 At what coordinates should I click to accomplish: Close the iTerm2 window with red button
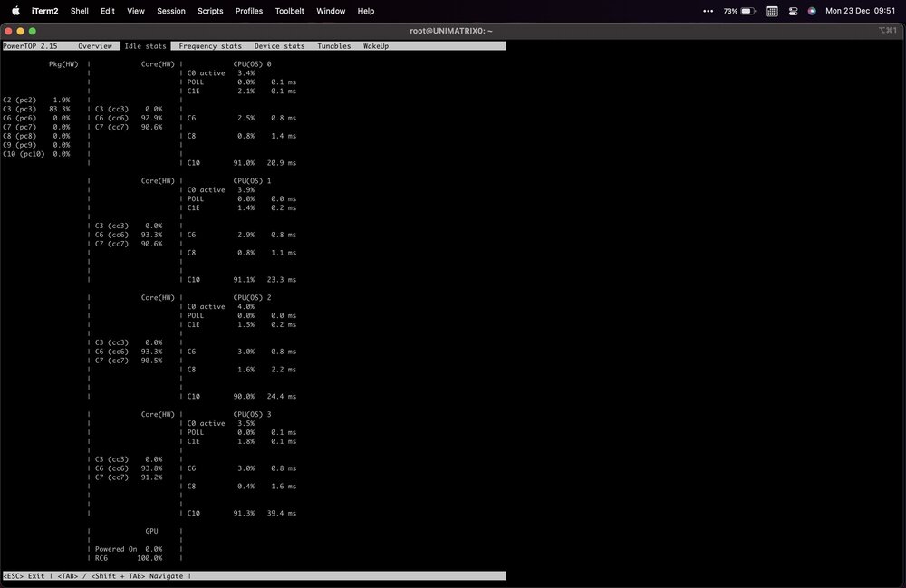click(x=9, y=31)
